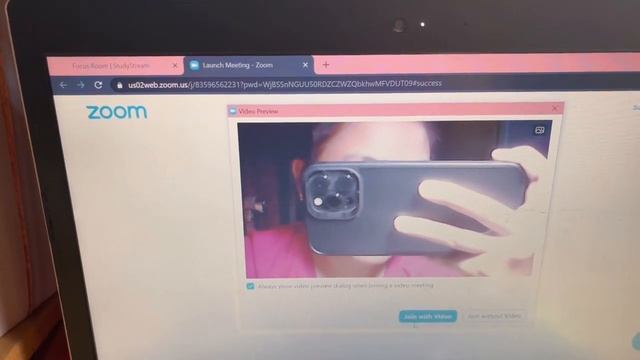Click the Zoom favicon on the active tab
The height and width of the screenshot is (360, 640).
(195, 65)
